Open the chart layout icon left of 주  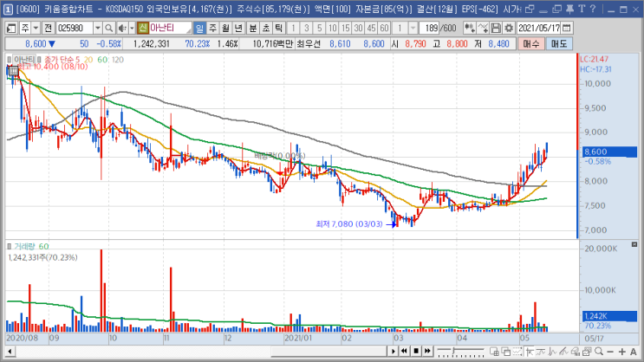(x=11, y=28)
